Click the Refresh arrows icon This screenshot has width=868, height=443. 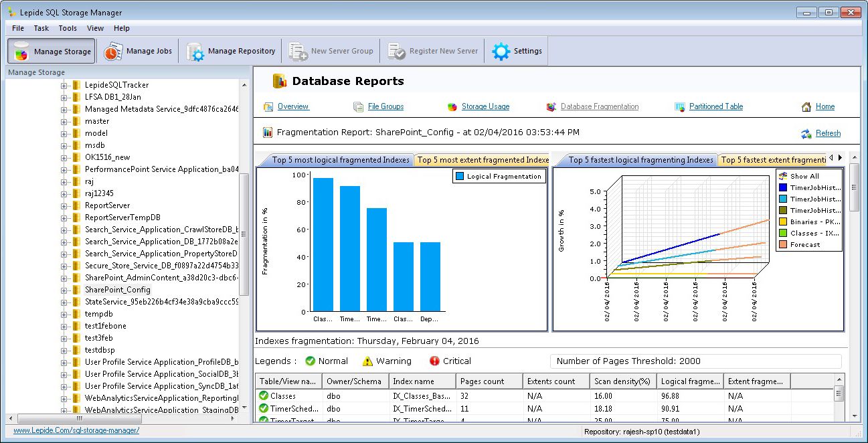(806, 134)
